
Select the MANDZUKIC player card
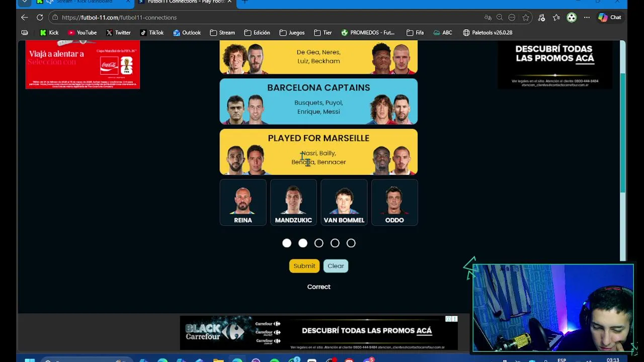tap(293, 203)
